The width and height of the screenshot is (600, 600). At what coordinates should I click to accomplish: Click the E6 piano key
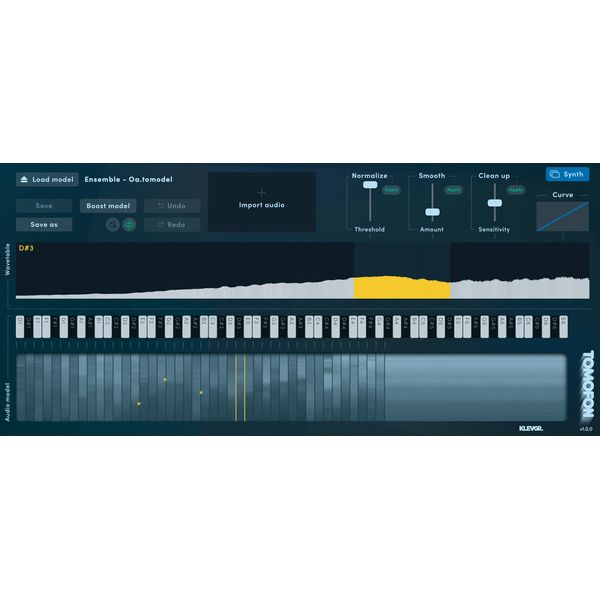563,327
